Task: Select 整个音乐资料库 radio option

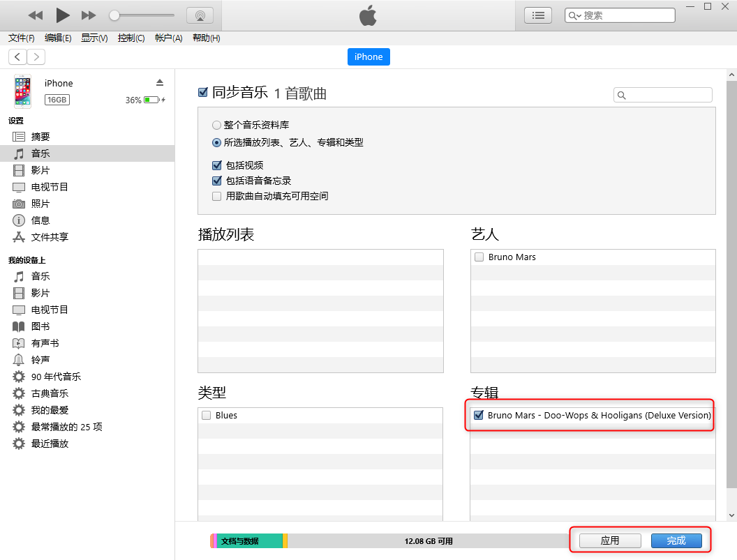Action: (x=216, y=125)
